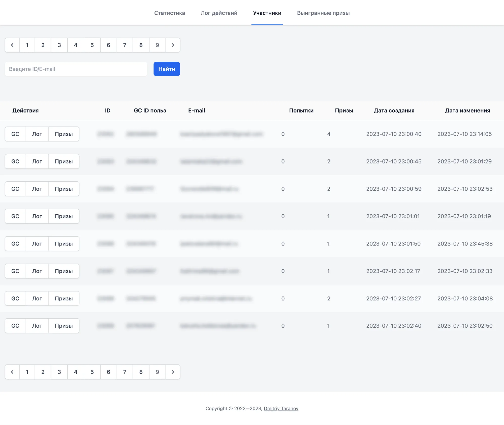The width and height of the screenshot is (504, 425).
Task: Open Призы for row created 23:02:40
Action: click(64, 326)
